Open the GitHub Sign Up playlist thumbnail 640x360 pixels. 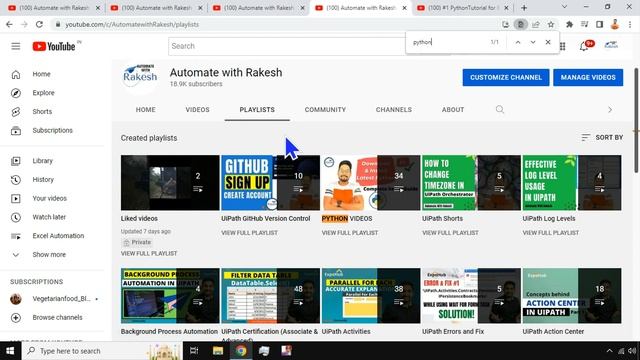[271, 182]
